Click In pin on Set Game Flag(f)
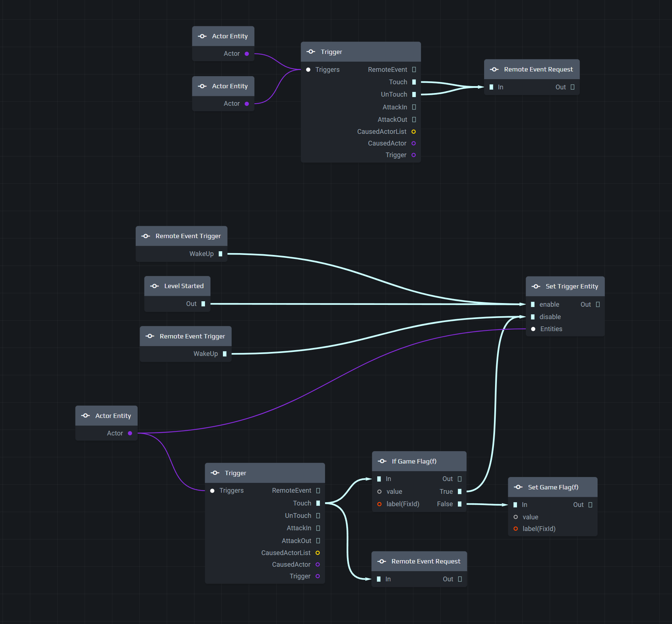672x624 pixels. 515,505
